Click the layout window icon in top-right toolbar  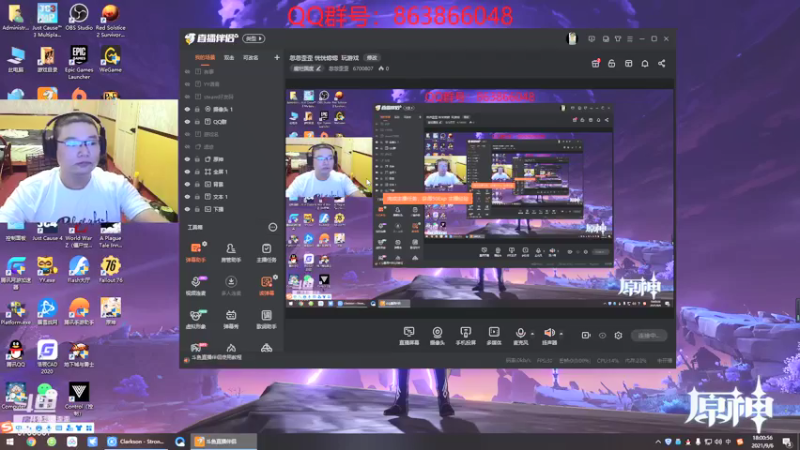pyautogui.click(x=629, y=63)
